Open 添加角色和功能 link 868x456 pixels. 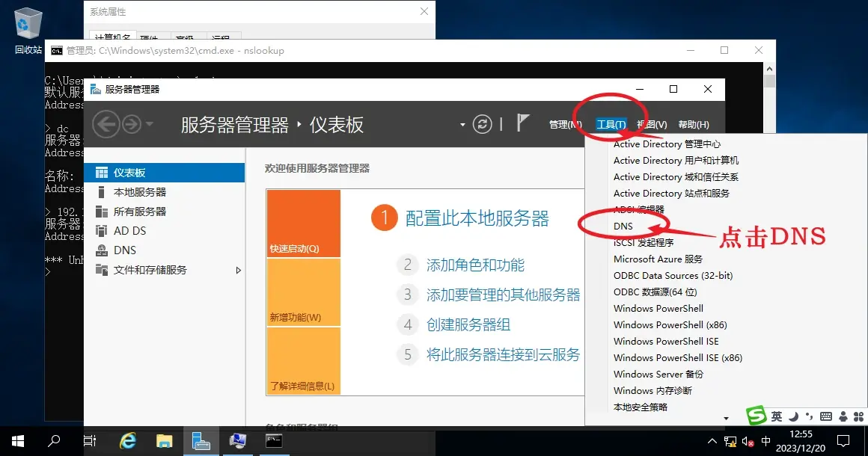[x=475, y=265]
